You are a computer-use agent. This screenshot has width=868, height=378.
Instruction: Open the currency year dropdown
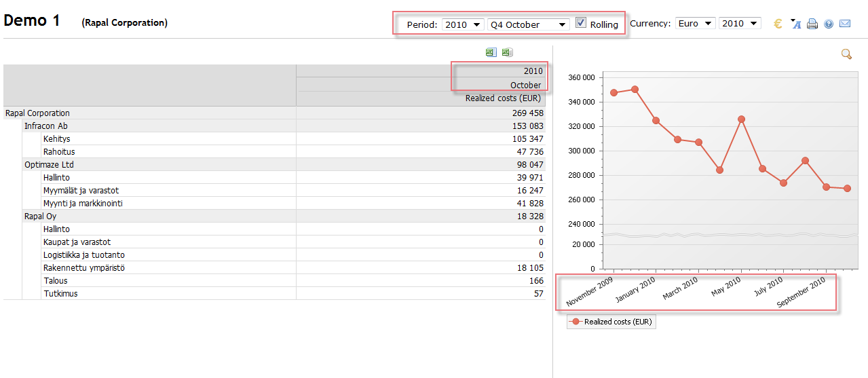pyautogui.click(x=739, y=23)
